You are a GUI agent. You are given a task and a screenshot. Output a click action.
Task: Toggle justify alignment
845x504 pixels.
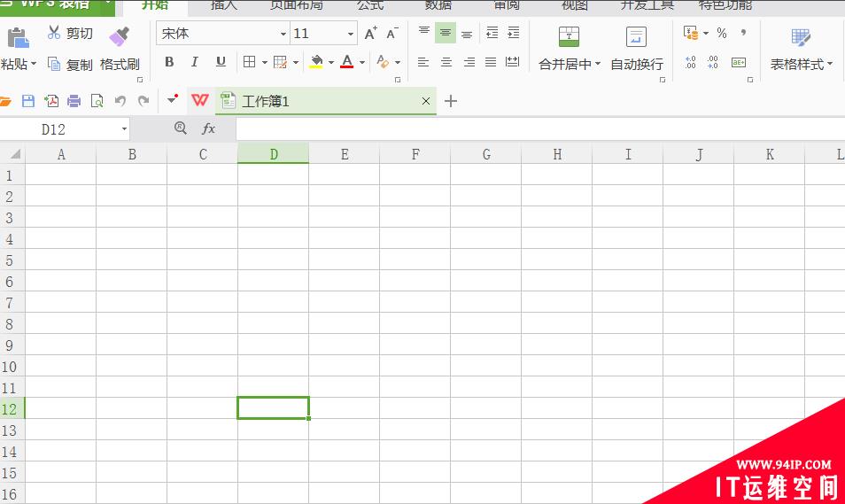point(491,62)
